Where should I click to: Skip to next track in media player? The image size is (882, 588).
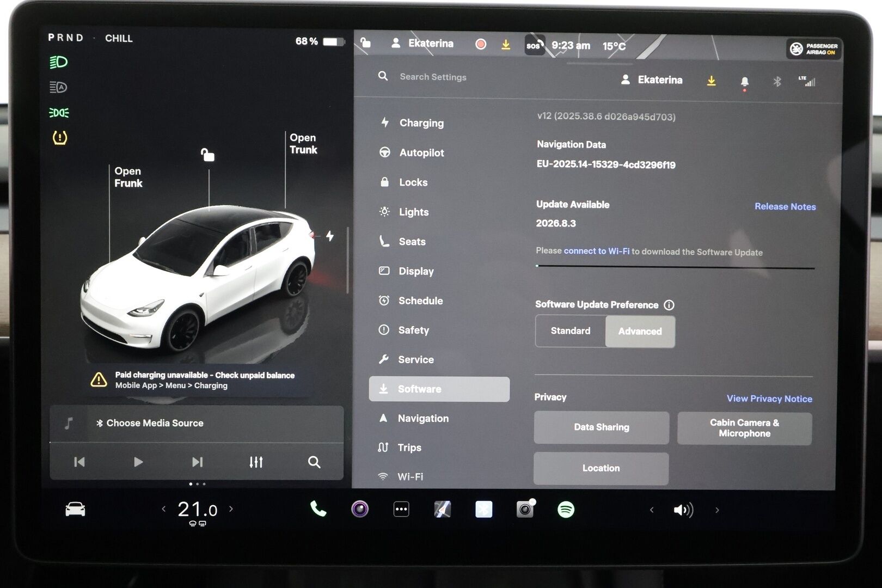tap(197, 462)
